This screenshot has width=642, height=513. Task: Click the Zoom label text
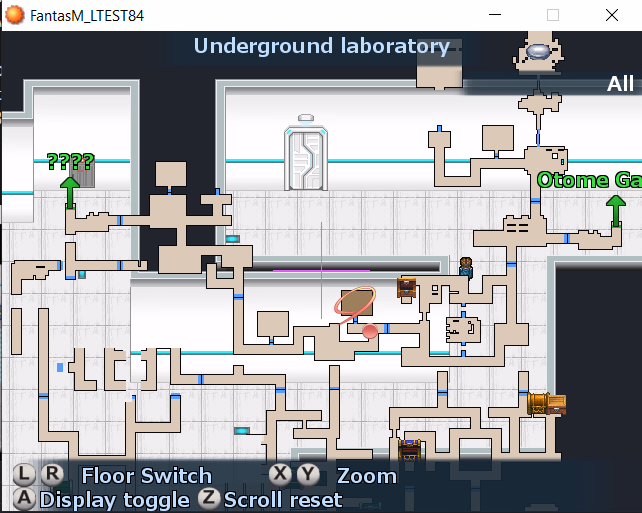[366, 475]
